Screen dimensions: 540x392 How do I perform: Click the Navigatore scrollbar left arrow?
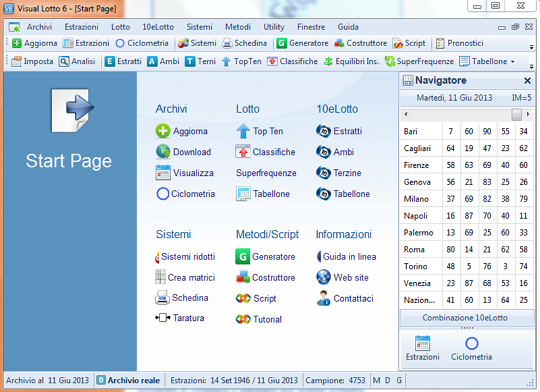click(x=406, y=114)
